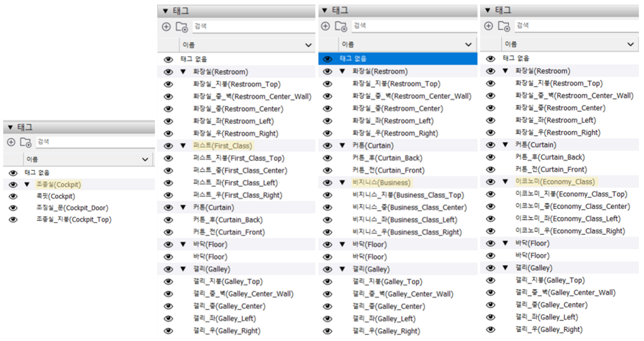Click Add Tag Folder icon in Business panel
644x341 pixels.
pyautogui.click(x=341, y=27)
